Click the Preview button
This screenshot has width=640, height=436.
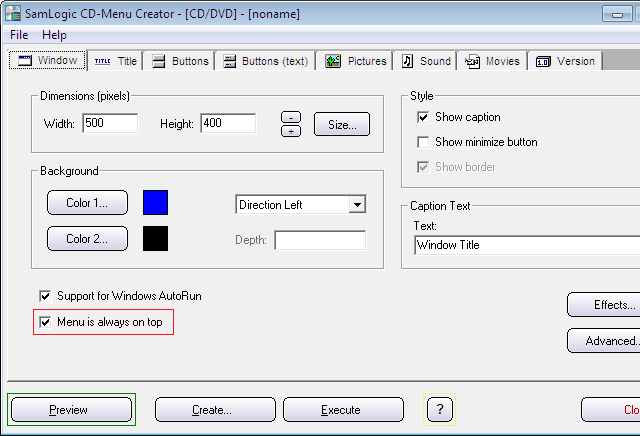[71, 409]
